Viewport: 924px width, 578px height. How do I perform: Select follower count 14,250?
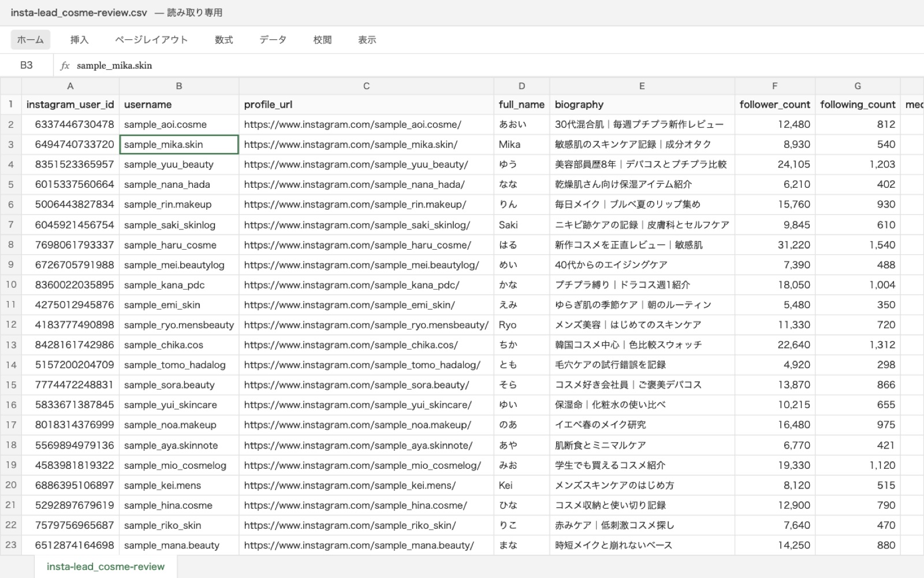pyautogui.click(x=775, y=545)
